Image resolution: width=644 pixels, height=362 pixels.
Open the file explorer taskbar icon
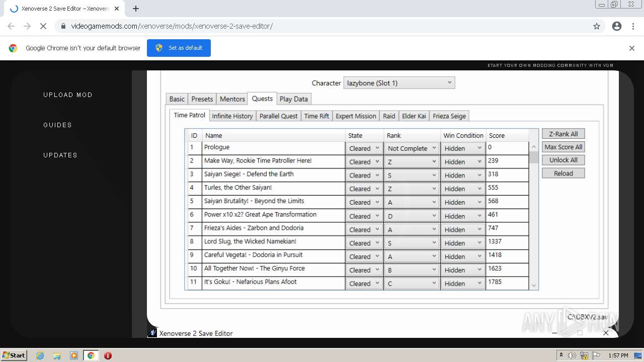click(x=57, y=355)
